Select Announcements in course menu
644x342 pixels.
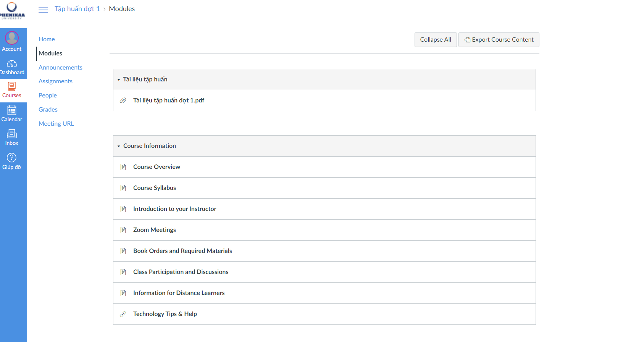60,67
